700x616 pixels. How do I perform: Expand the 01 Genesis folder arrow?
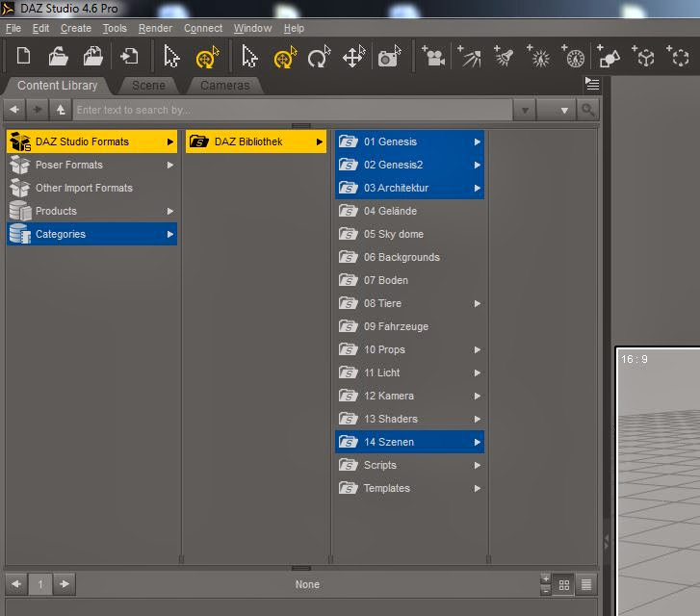click(477, 141)
